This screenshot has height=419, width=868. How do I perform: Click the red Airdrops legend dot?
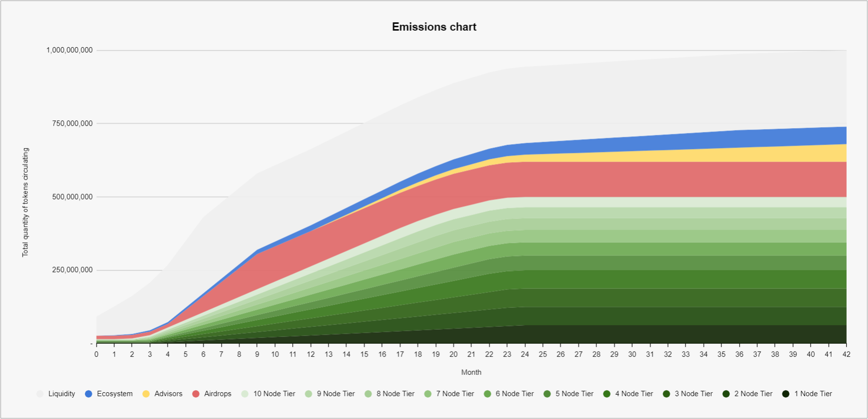tap(196, 394)
